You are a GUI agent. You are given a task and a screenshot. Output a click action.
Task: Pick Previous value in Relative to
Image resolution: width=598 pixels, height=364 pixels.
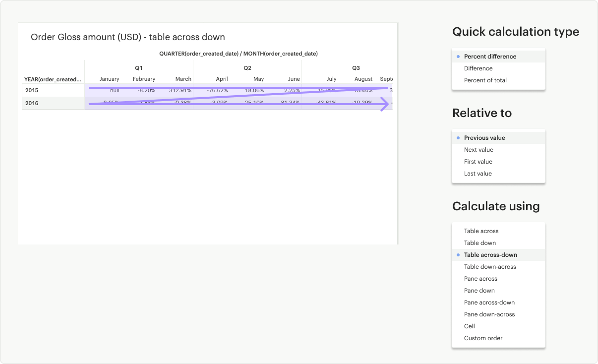[484, 138]
